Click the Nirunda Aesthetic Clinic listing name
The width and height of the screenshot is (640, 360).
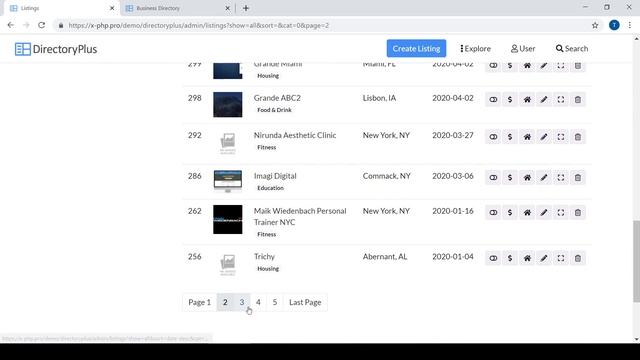pyautogui.click(x=295, y=135)
